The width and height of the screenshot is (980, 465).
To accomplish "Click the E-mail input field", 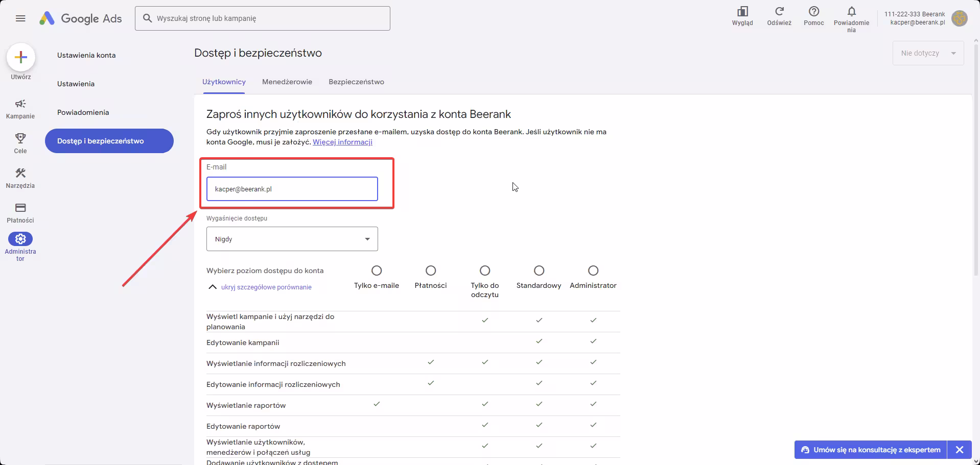I will [x=292, y=189].
